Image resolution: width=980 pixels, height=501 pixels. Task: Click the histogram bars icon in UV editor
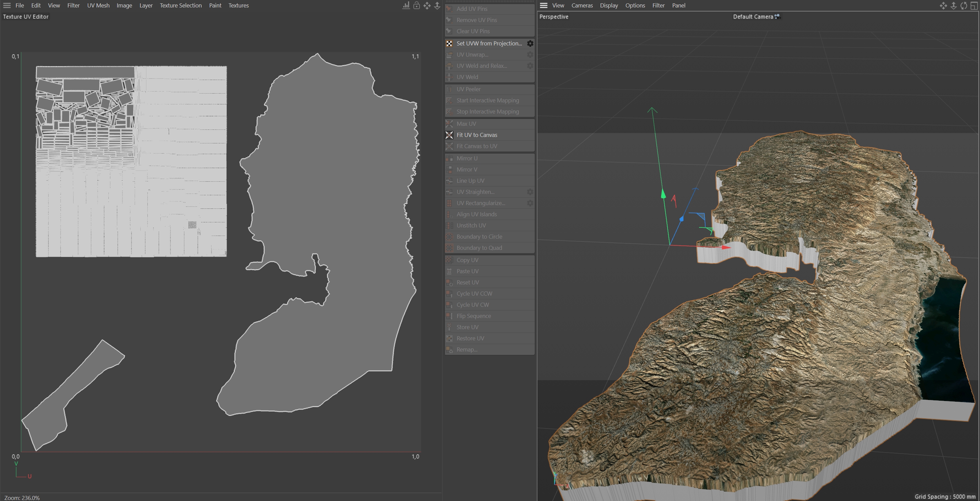406,5
